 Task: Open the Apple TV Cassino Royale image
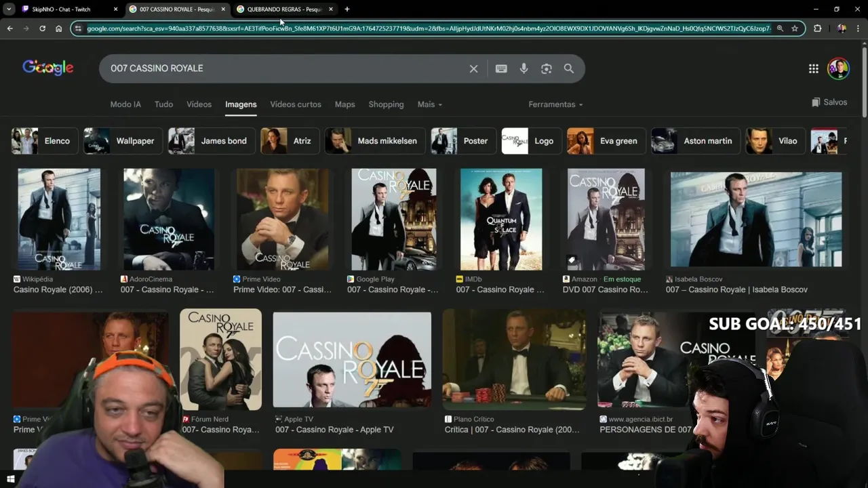[x=352, y=359]
